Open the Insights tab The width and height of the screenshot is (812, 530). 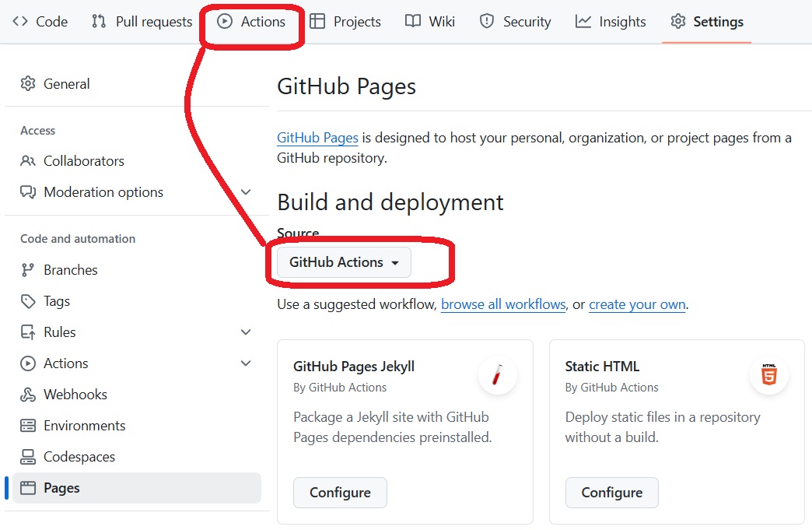coord(611,22)
